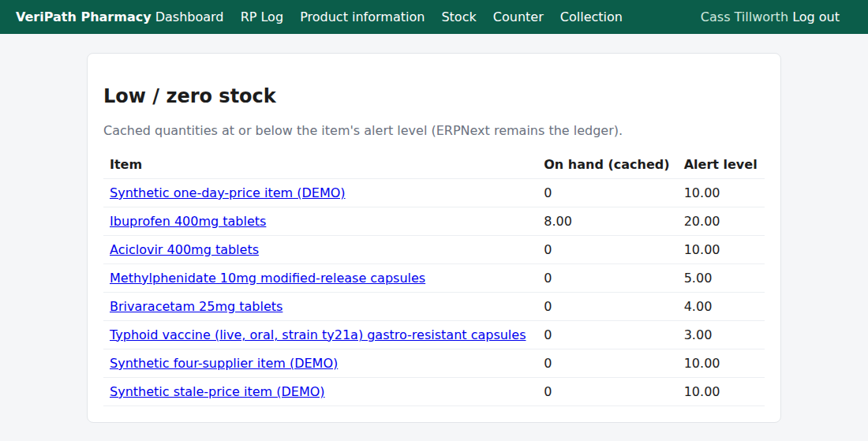The image size is (868, 441).
Task: Open the RP Log menu item
Action: [x=262, y=17]
